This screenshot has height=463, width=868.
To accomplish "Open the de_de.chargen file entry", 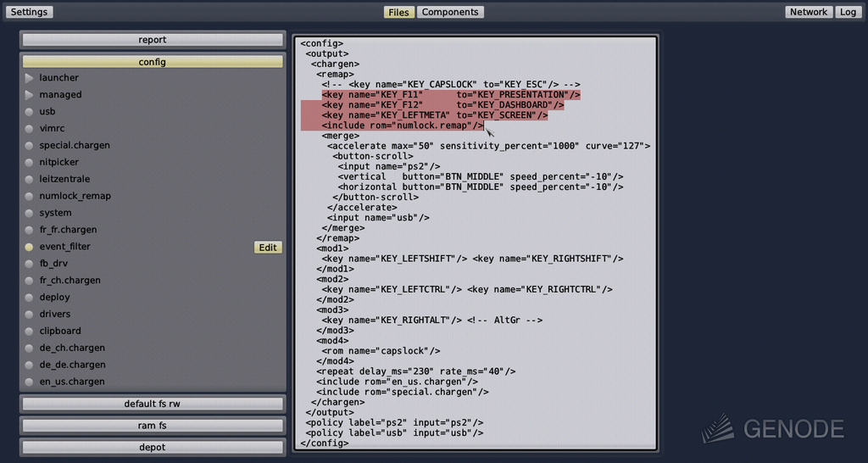I will 72,365.
